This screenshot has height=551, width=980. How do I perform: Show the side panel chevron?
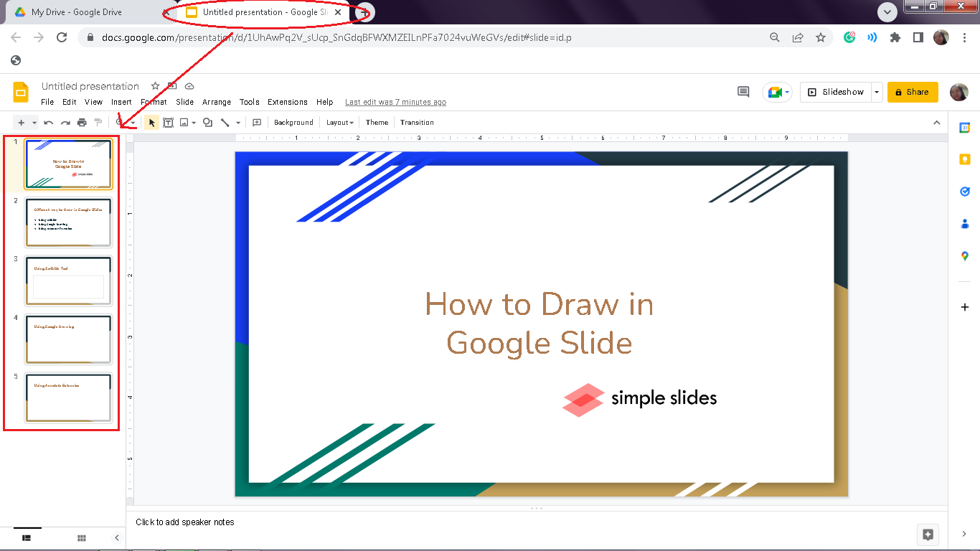(x=965, y=534)
